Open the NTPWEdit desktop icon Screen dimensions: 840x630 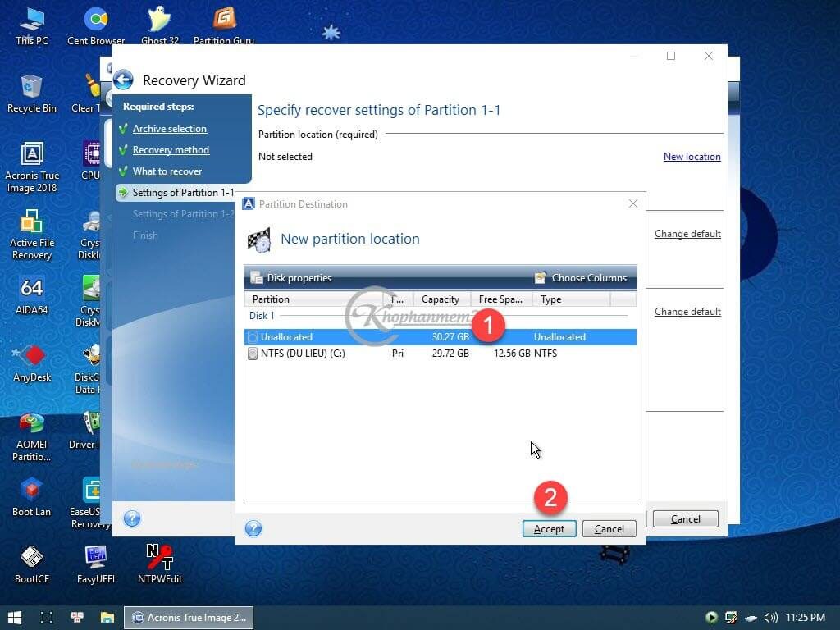160,563
